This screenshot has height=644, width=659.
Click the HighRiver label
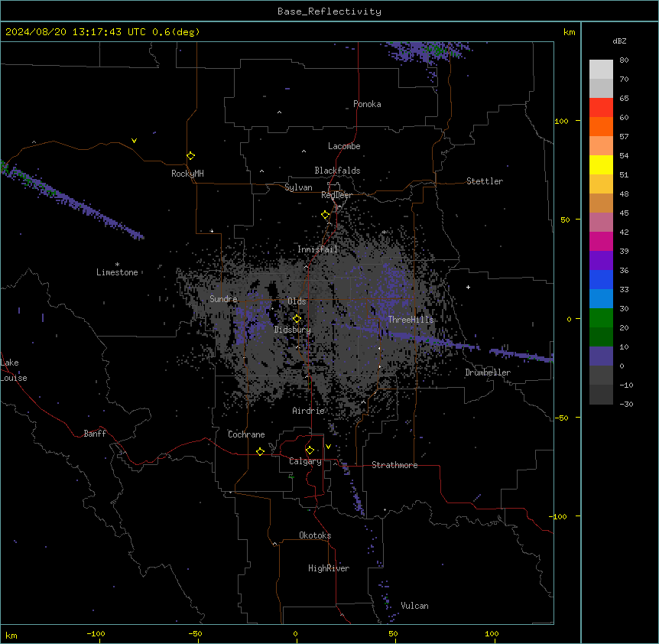pos(329,568)
